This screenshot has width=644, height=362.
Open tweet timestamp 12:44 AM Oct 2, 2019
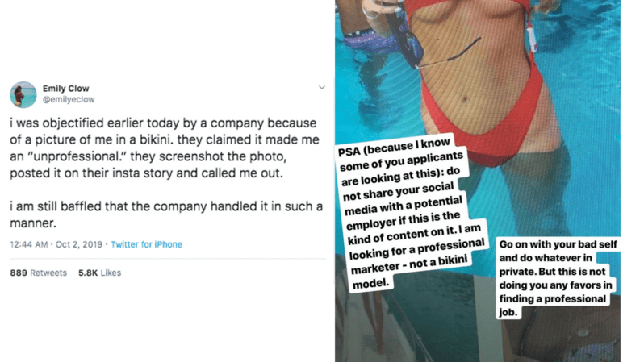[x=56, y=244]
